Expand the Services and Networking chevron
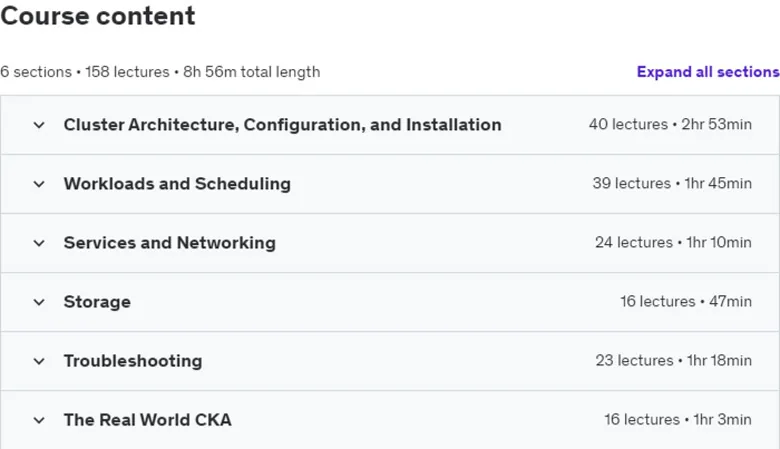 click(39, 243)
